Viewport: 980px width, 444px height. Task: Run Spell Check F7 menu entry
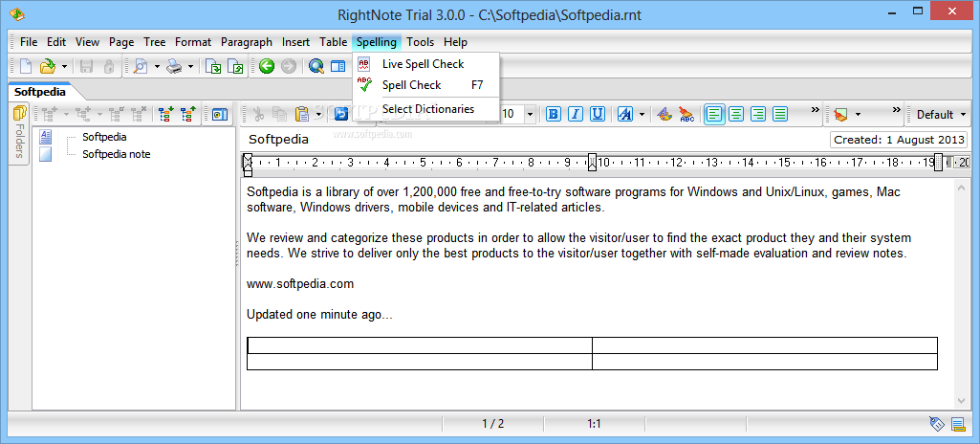[x=425, y=85]
